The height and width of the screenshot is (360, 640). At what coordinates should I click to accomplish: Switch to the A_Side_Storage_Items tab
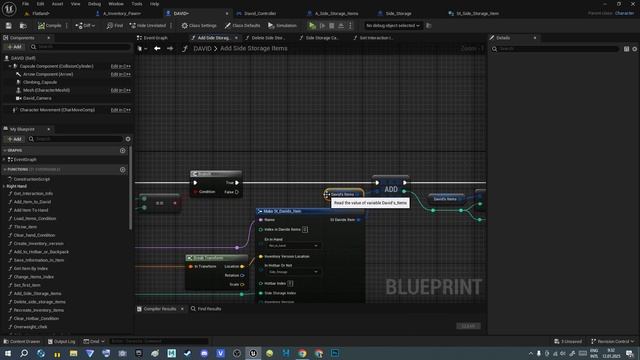pyautogui.click(x=336, y=13)
